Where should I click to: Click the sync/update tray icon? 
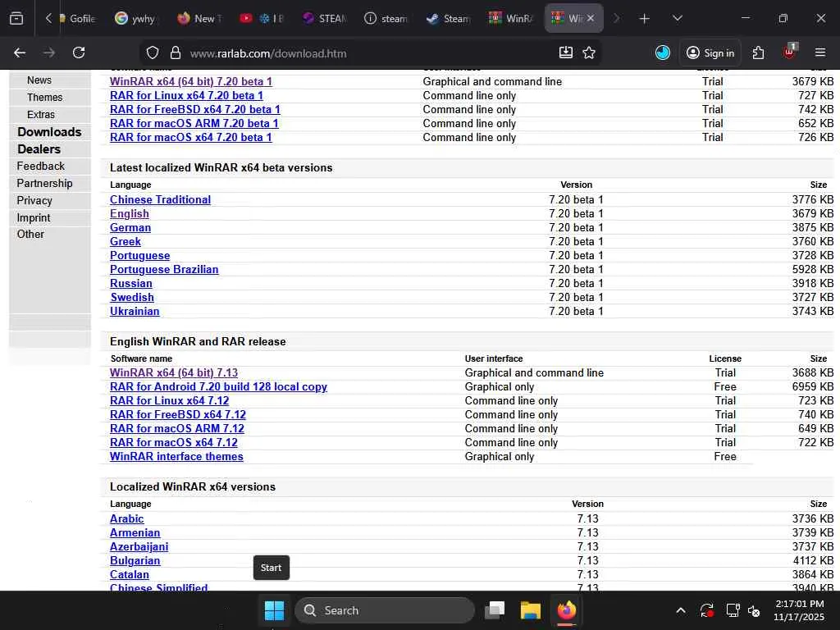[706, 610]
